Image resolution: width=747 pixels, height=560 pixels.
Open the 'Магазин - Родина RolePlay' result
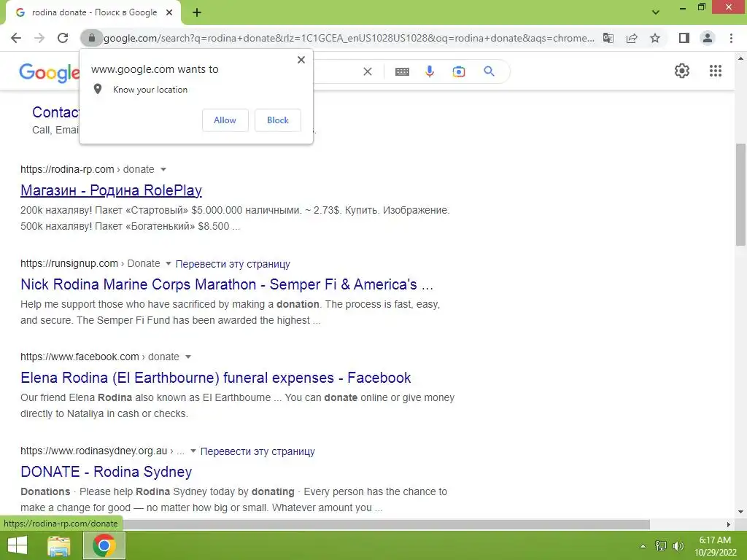(x=111, y=190)
